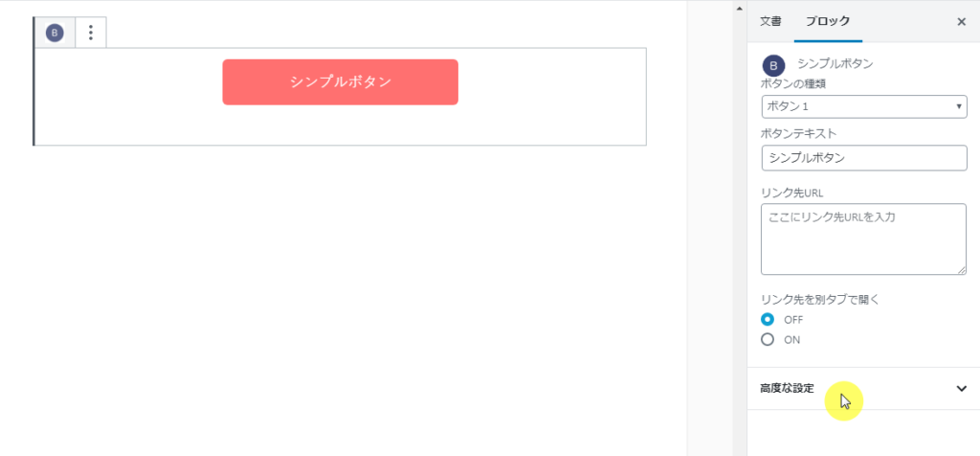Click the red シンプルボタン button
The width and height of the screenshot is (980, 456).
[340, 82]
